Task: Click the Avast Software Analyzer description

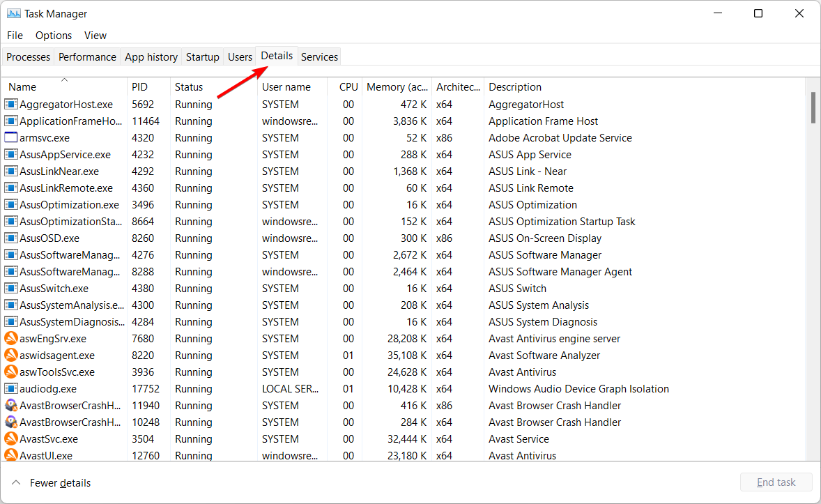Action: pyautogui.click(x=544, y=356)
